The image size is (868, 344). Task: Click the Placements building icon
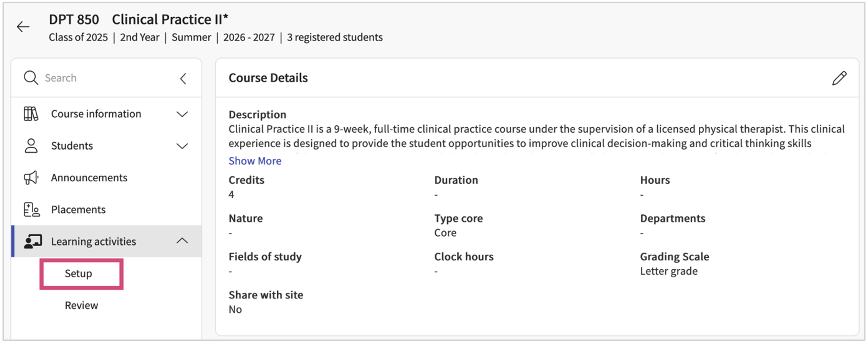[32, 210]
